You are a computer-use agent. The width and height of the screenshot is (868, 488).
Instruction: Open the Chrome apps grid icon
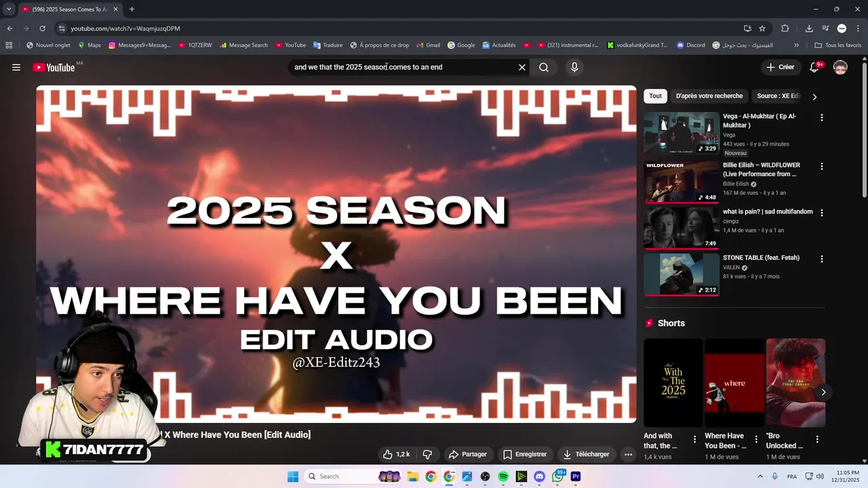[9, 45]
